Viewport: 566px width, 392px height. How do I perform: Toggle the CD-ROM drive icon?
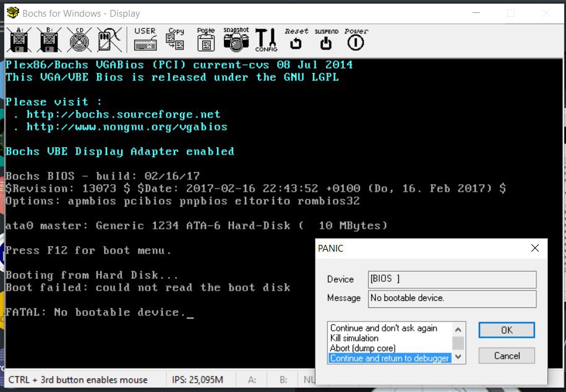(x=79, y=40)
